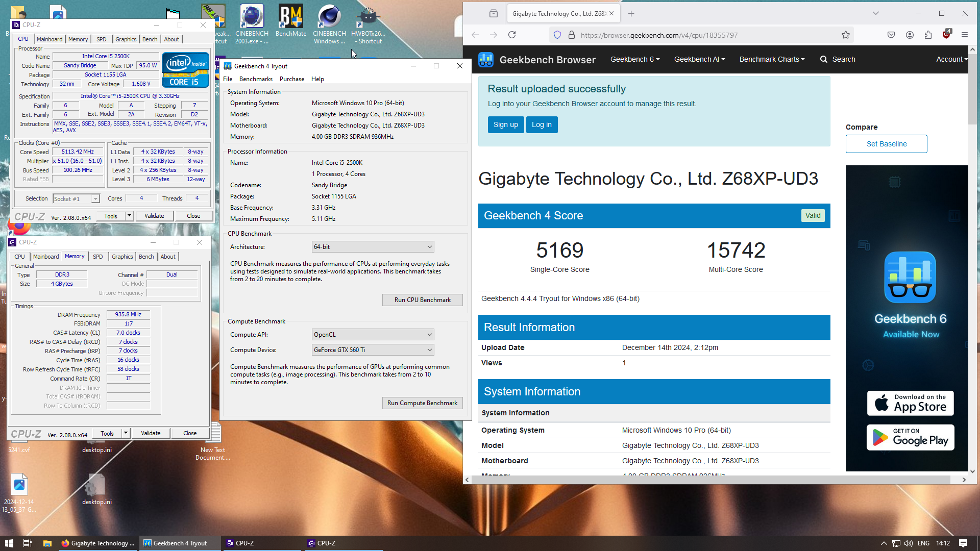Click the green Valid badge

point(813,215)
